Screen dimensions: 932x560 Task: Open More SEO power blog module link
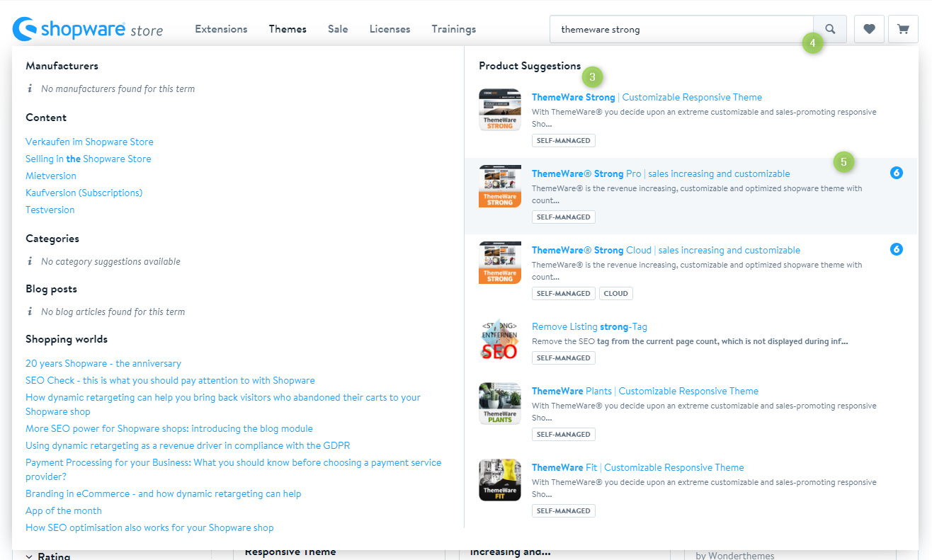point(169,428)
